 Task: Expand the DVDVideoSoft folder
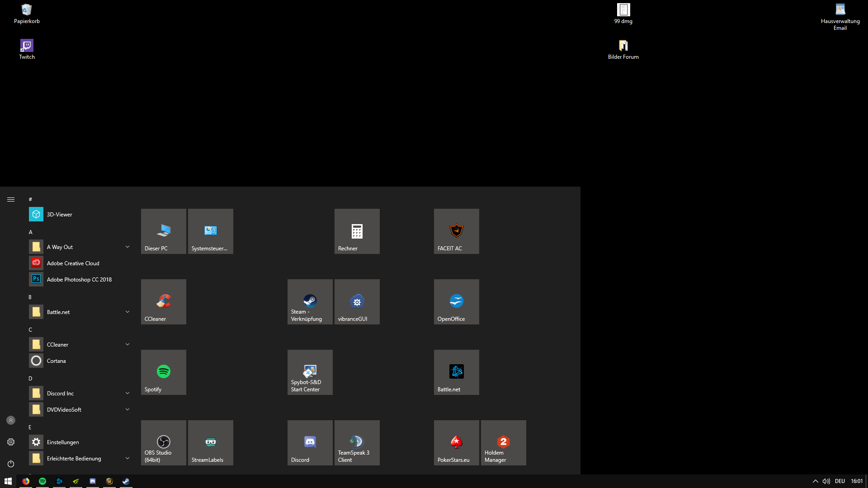80,409
